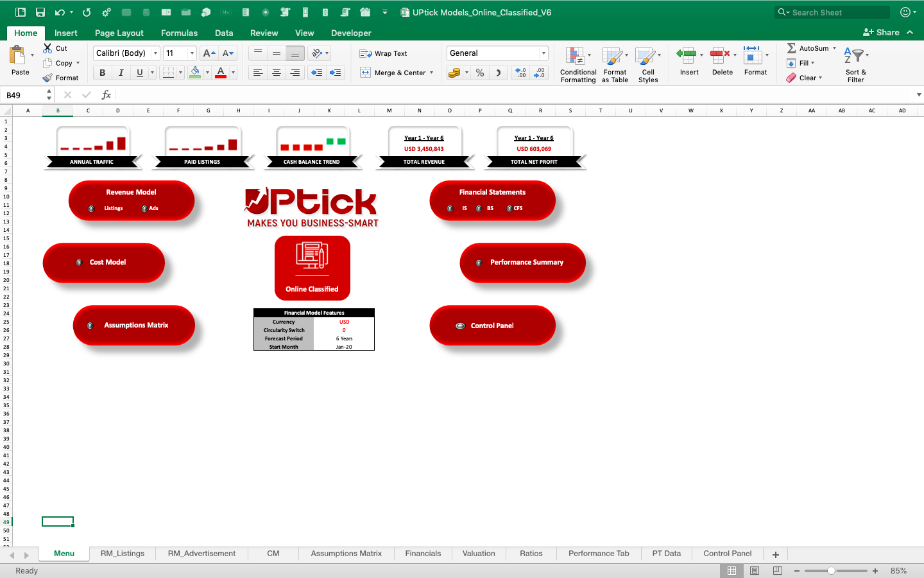The width and height of the screenshot is (924, 578).
Task: Click the Performance Summary button
Action: (x=522, y=262)
